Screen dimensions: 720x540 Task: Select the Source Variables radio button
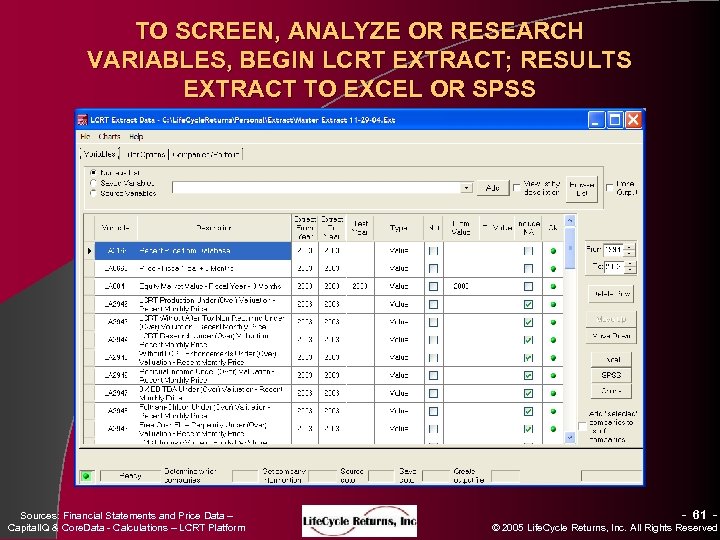[x=93, y=193]
